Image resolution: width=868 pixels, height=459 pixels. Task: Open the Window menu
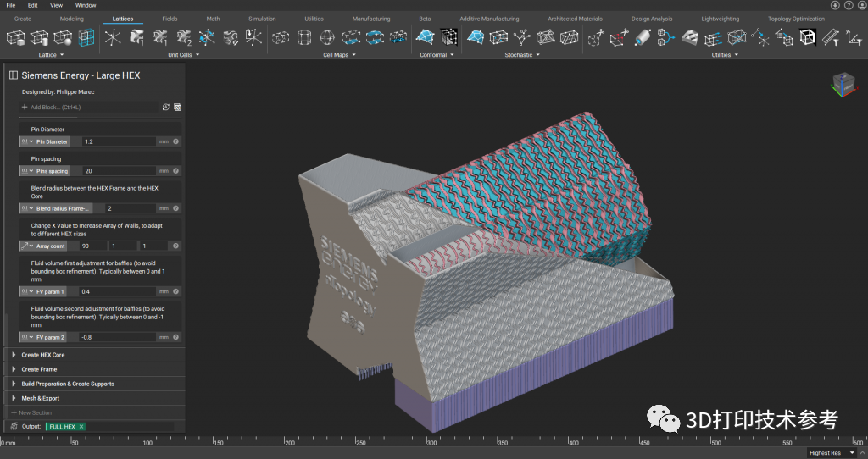(86, 5)
